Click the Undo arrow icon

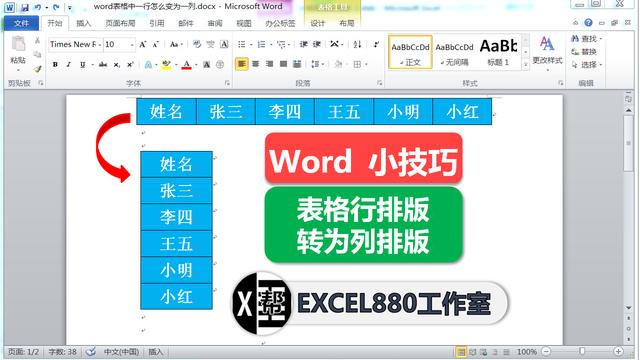click(x=38, y=7)
